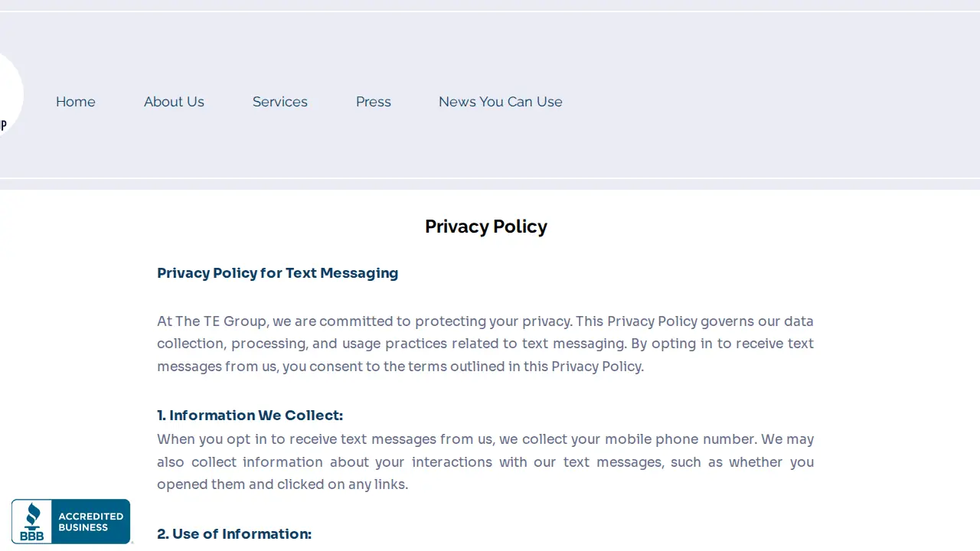Click the paragraph starting 'When you opt in'
The width and height of the screenshot is (980, 551).
485,461
